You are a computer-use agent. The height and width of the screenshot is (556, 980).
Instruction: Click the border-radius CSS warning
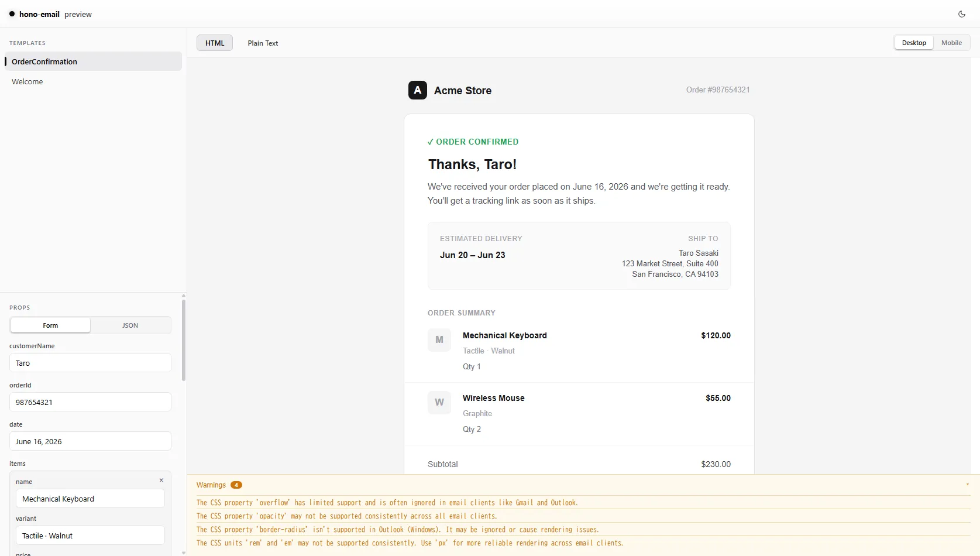click(398, 530)
